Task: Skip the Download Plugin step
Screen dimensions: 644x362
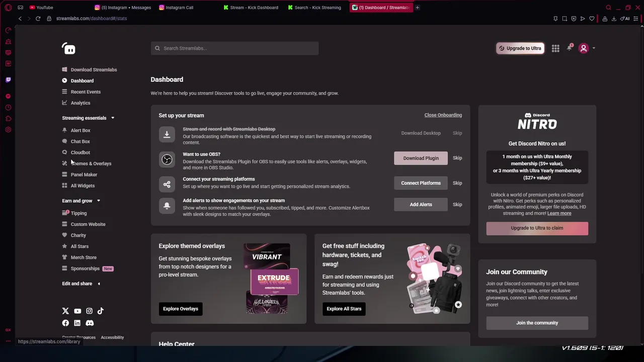Action: tap(457, 158)
